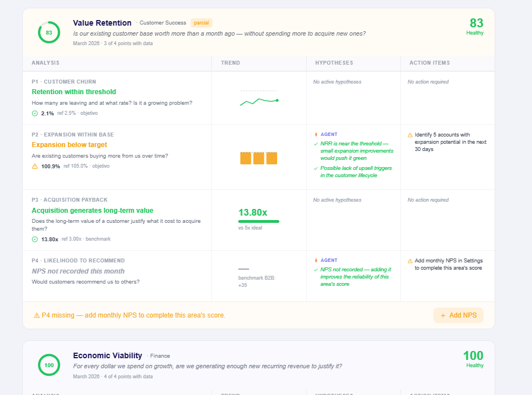Click the warning icon in the P4 missing banner

[x=37, y=316]
